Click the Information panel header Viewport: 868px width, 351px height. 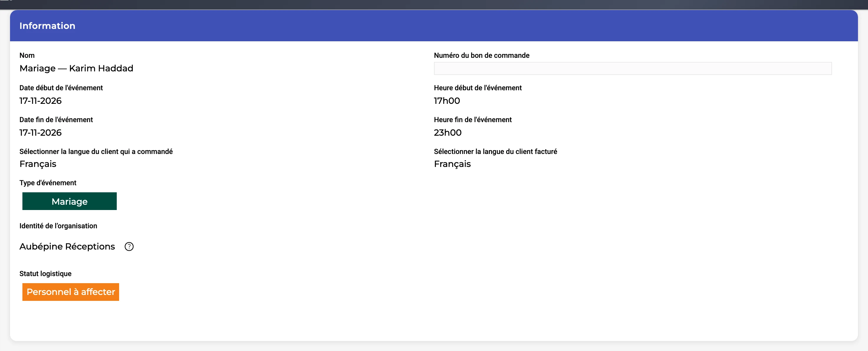(434, 26)
